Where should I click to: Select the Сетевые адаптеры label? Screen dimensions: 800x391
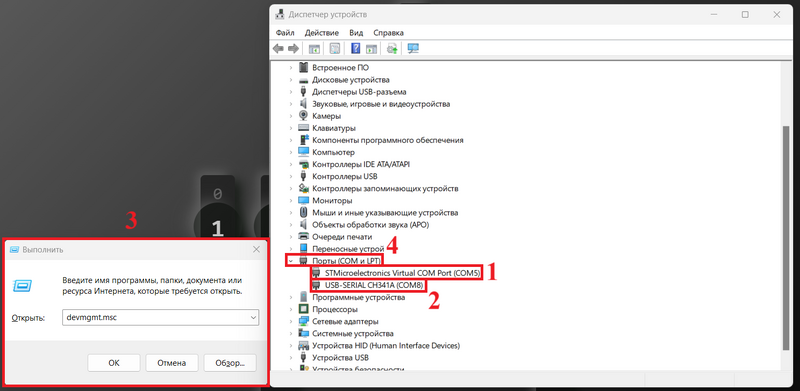[345, 322]
